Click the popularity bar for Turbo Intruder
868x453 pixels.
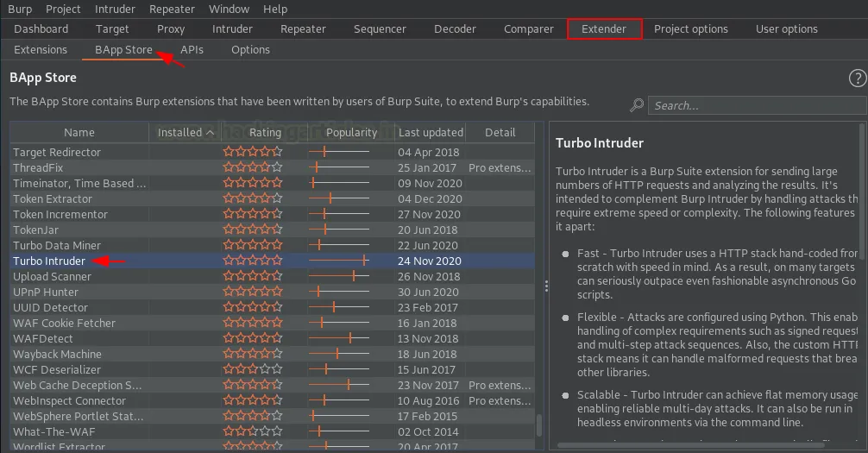point(339,261)
